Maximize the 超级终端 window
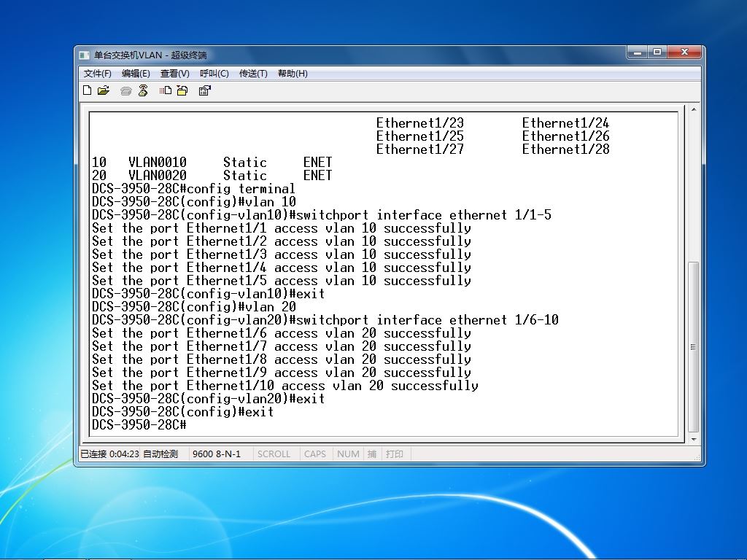 (657, 52)
